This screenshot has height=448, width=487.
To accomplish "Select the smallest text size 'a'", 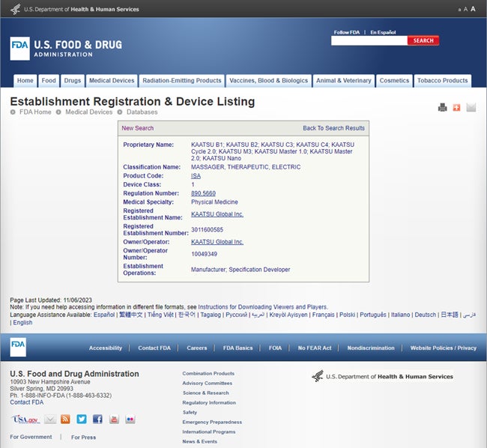I will coord(459,10).
